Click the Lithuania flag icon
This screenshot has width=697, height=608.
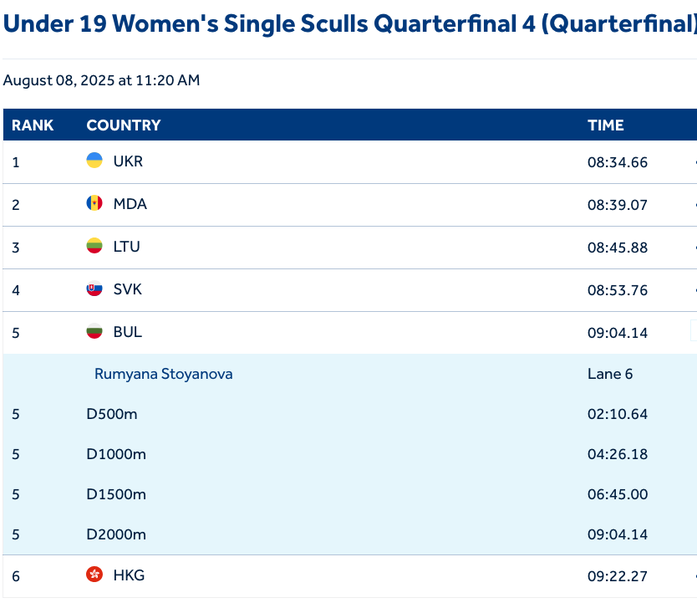point(95,247)
